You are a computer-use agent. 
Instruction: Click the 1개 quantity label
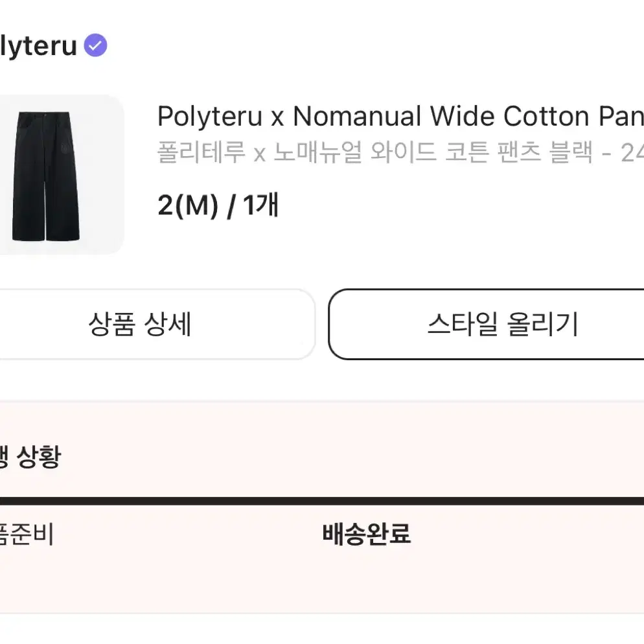pyautogui.click(x=261, y=205)
